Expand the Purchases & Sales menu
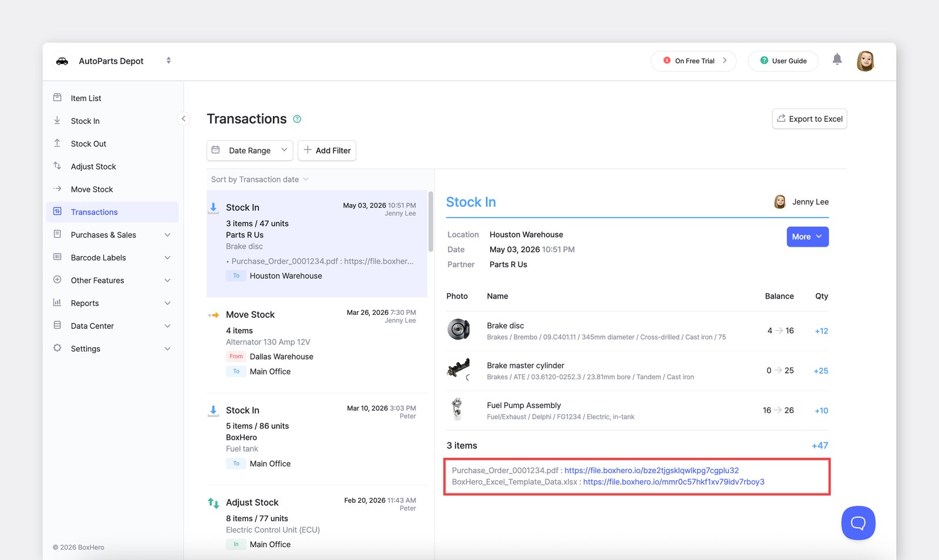 [x=112, y=235]
